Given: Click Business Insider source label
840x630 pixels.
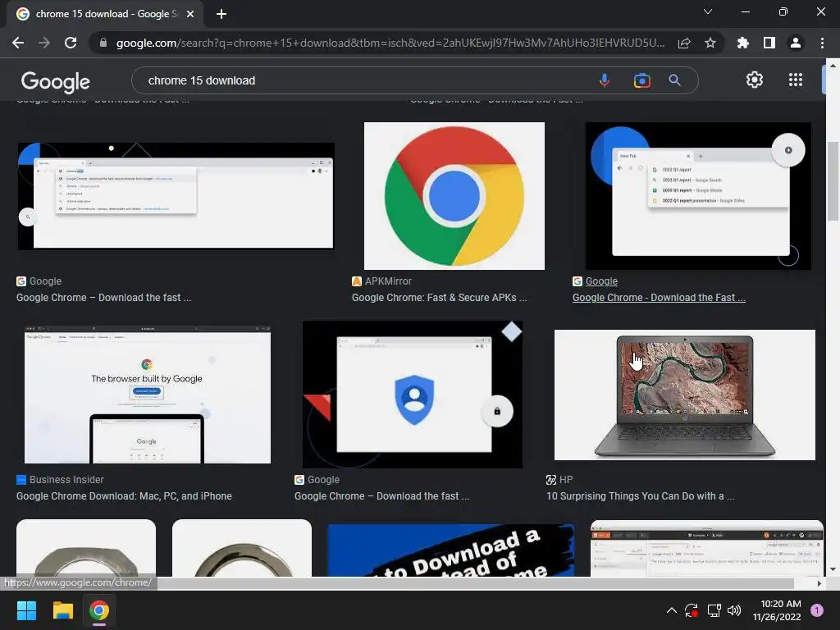Looking at the screenshot, I should pos(66,480).
